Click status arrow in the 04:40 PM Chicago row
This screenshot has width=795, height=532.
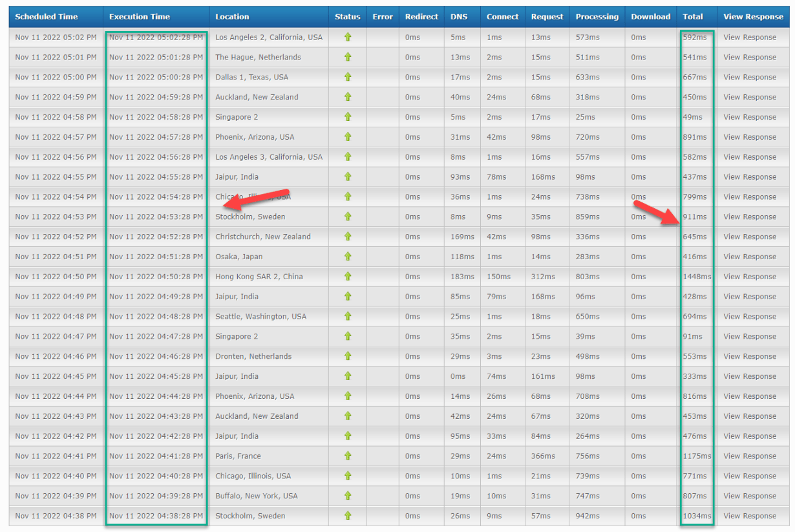(348, 476)
